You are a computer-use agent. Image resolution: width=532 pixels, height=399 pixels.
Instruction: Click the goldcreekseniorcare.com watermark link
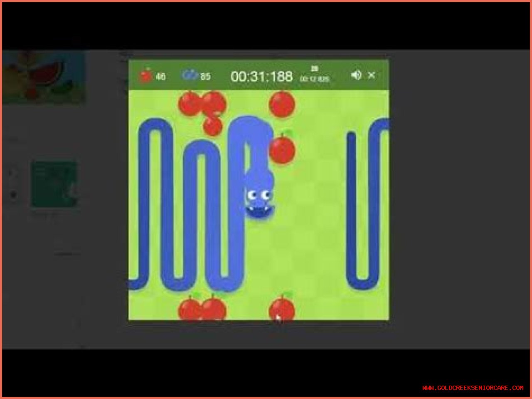[x=473, y=388]
